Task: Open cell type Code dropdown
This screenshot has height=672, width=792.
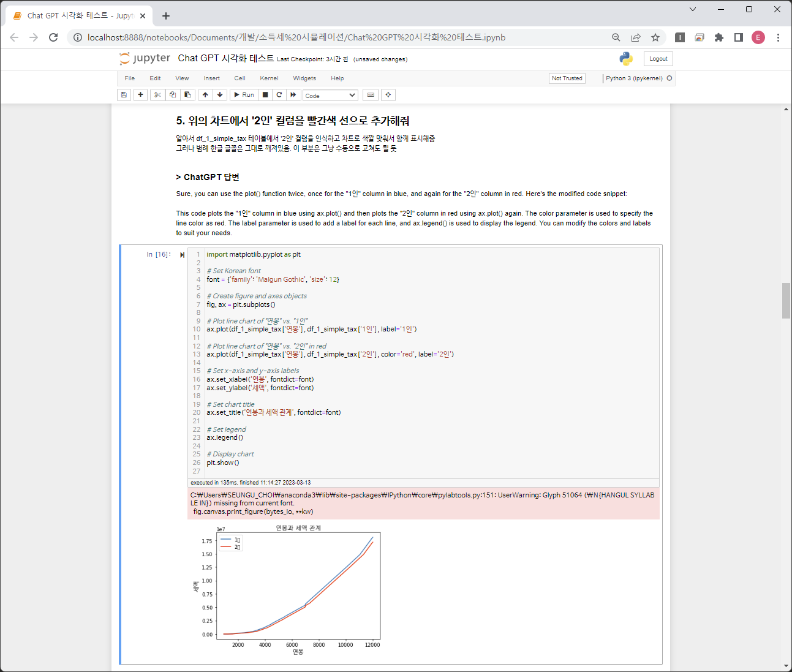Action: coord(331,96)
